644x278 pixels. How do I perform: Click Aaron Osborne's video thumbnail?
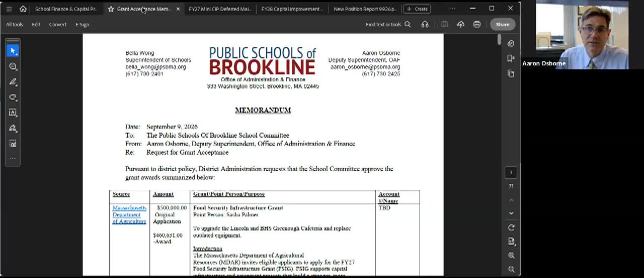click(x=582, y=35)
